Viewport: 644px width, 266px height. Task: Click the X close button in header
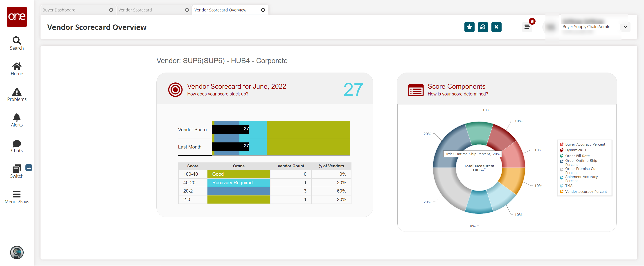coord(496,27)
